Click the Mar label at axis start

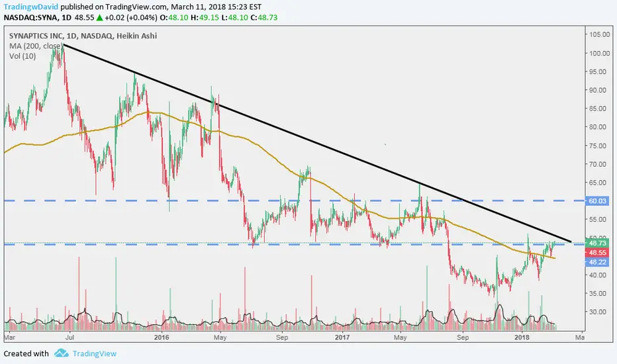click(x=9, y=338)
